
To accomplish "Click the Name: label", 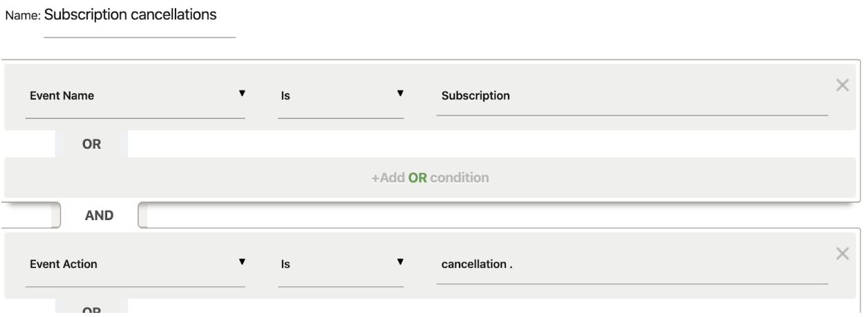I will pyautogui.click(x=23, y=16).
